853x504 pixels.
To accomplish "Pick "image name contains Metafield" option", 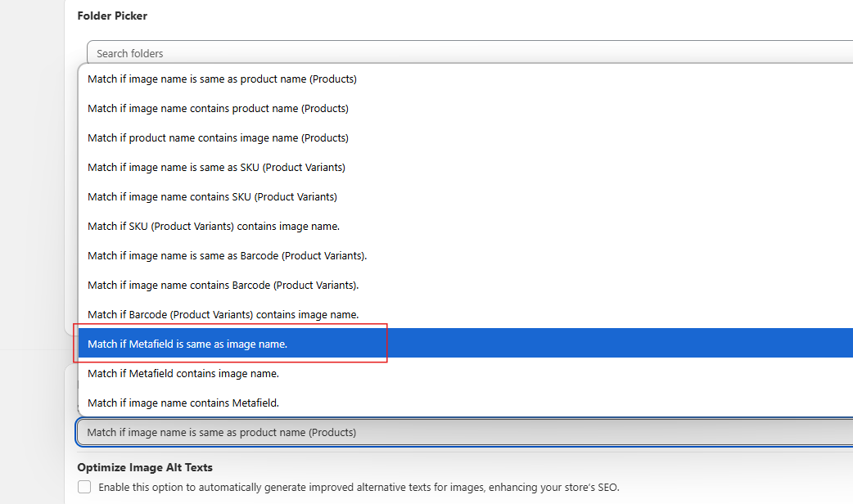I will (x=183, y=403).
